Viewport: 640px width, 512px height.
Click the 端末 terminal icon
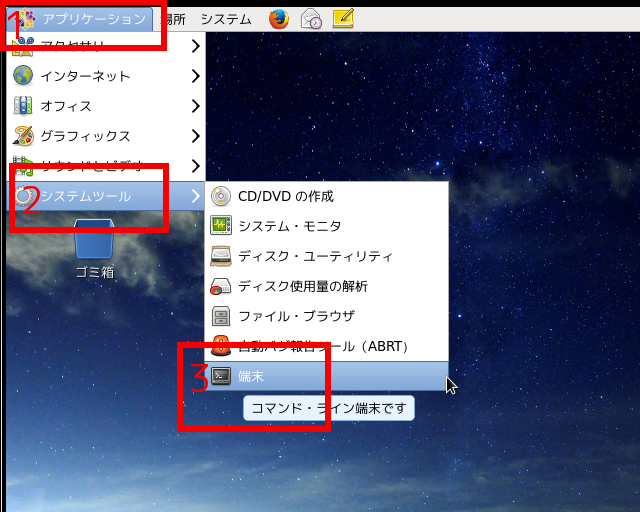coord(221,376)
